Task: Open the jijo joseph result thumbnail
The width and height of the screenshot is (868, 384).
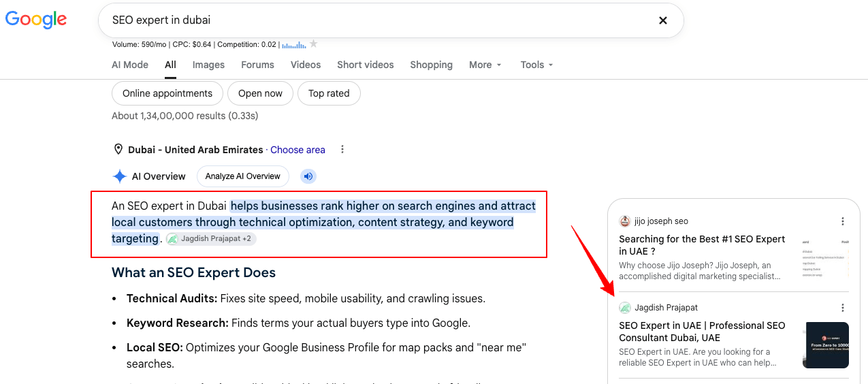Action: point(826,258)
